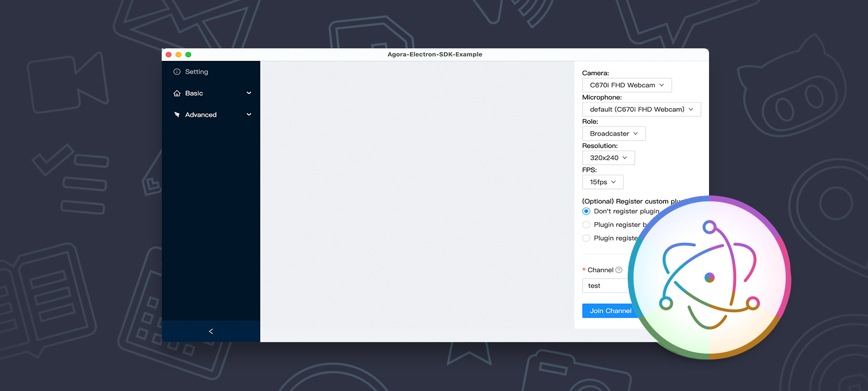Click the Channel input field containing test
The width and height of the screenshot is (868, 391).
[607, 286]
